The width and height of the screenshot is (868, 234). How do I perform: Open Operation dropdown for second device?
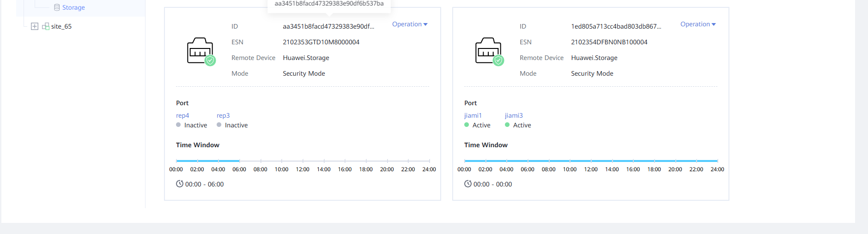coord(698,24)
